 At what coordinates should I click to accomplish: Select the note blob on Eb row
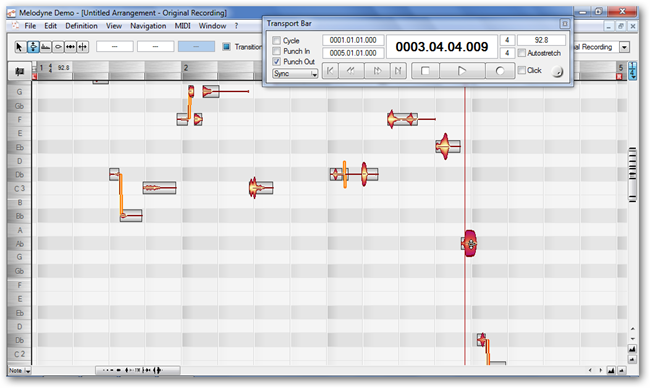click(x=447, y=146)
